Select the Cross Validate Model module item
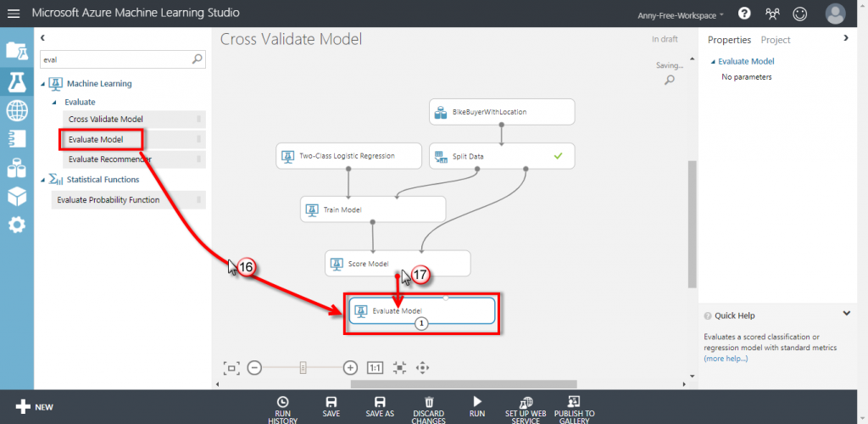The image size is (868, 424). 135,119
